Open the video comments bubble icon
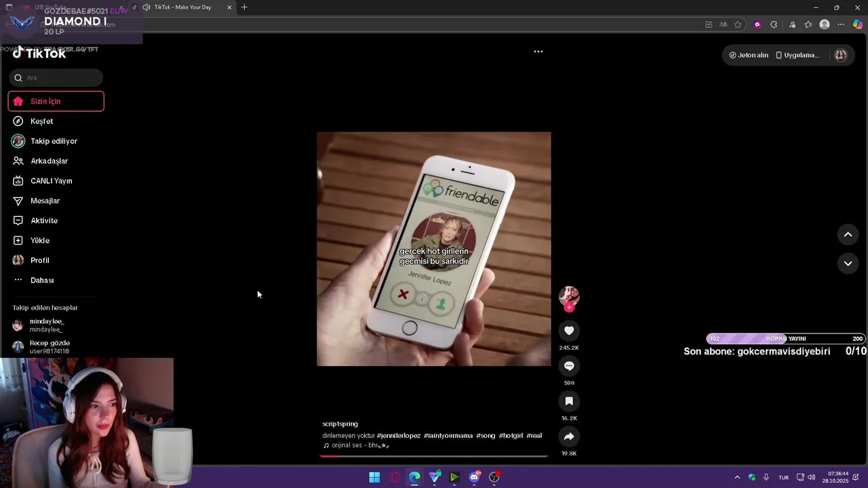This screenshot has height=488, width=868. (569, 366)
